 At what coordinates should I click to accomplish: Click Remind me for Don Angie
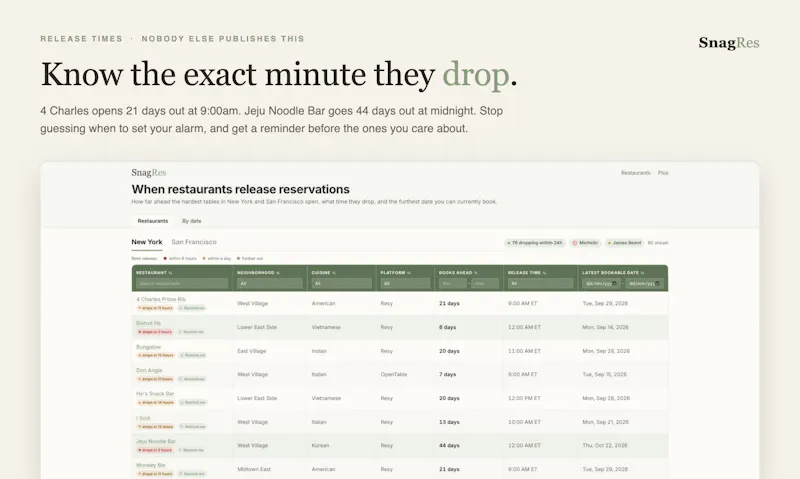click(192, 379)
